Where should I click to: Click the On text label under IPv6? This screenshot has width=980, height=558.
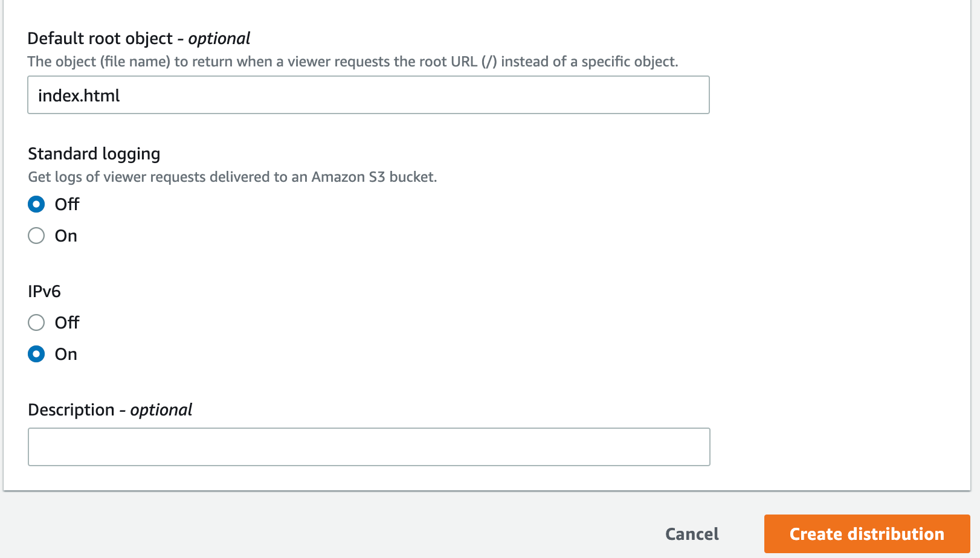point(66,354)
